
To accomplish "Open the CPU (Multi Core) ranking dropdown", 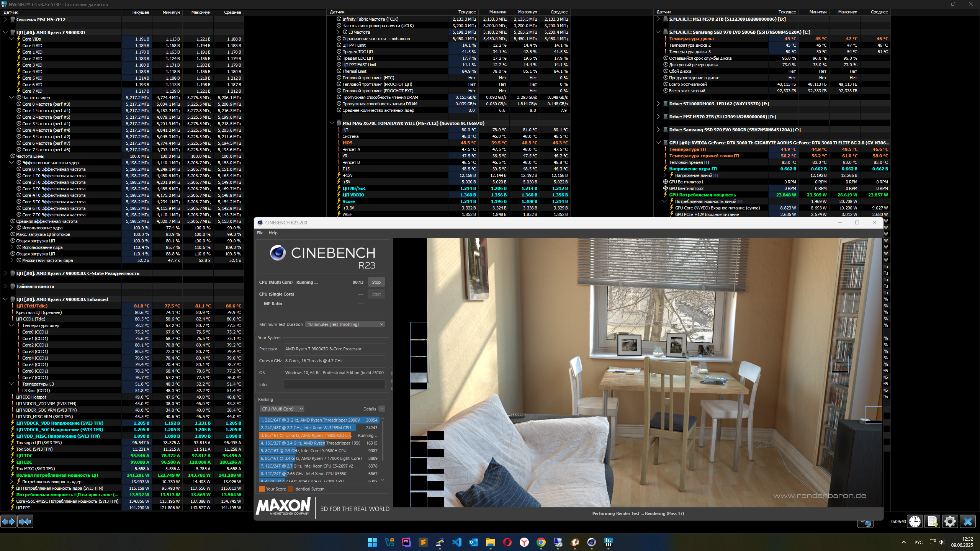I will 282,409.
